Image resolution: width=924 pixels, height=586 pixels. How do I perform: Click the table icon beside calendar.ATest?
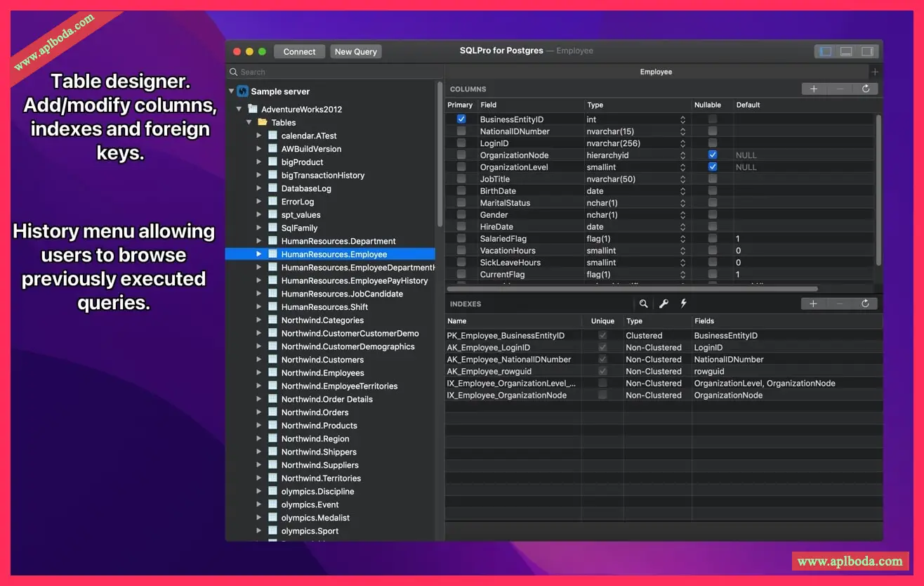pos(273,136)
